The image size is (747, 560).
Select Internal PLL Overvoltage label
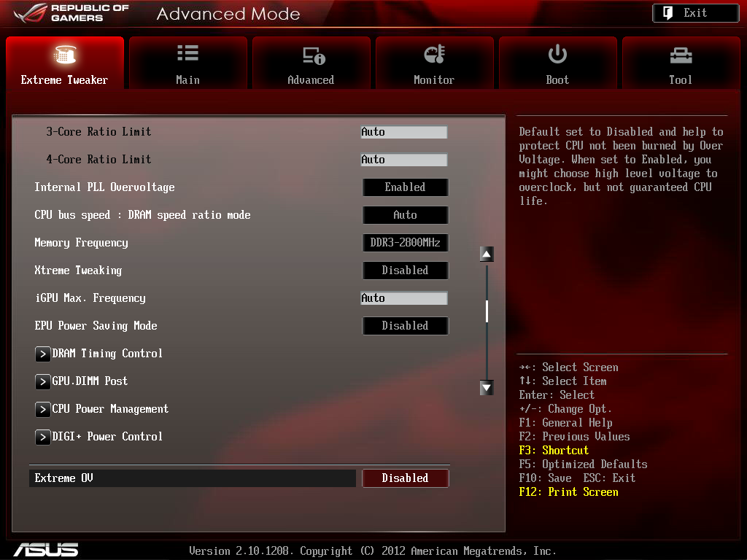point(104,187)
